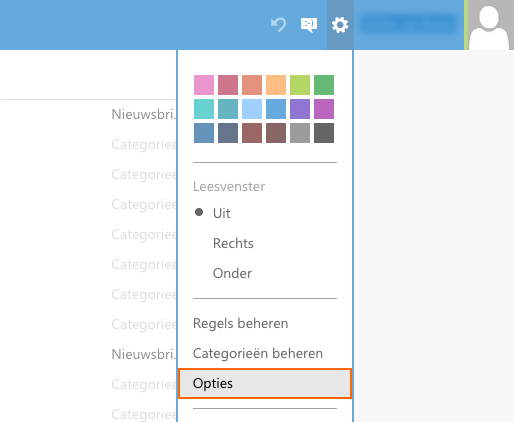
Task: Open Categorieën beheren
Action: pos(258,353)
